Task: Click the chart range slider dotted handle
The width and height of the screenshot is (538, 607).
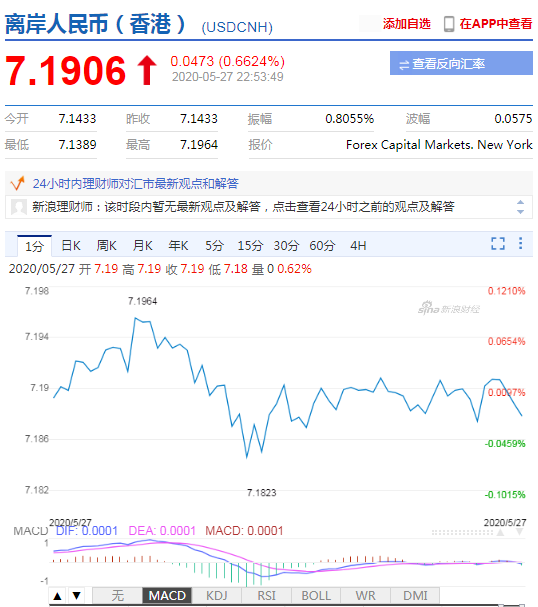Action: pyautogui.click(x=463, y=533)
